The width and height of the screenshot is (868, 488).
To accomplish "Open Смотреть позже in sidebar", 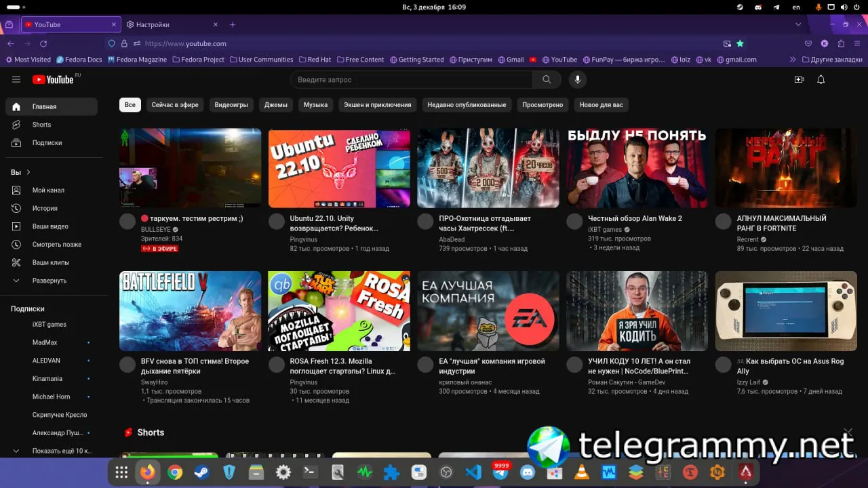I will [52, 245].
